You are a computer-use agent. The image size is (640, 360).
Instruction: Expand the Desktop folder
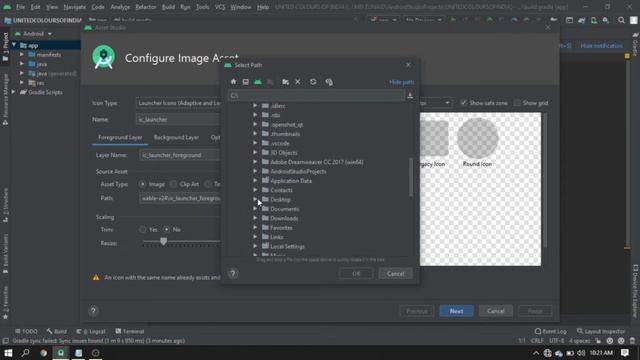pos(255,199)
